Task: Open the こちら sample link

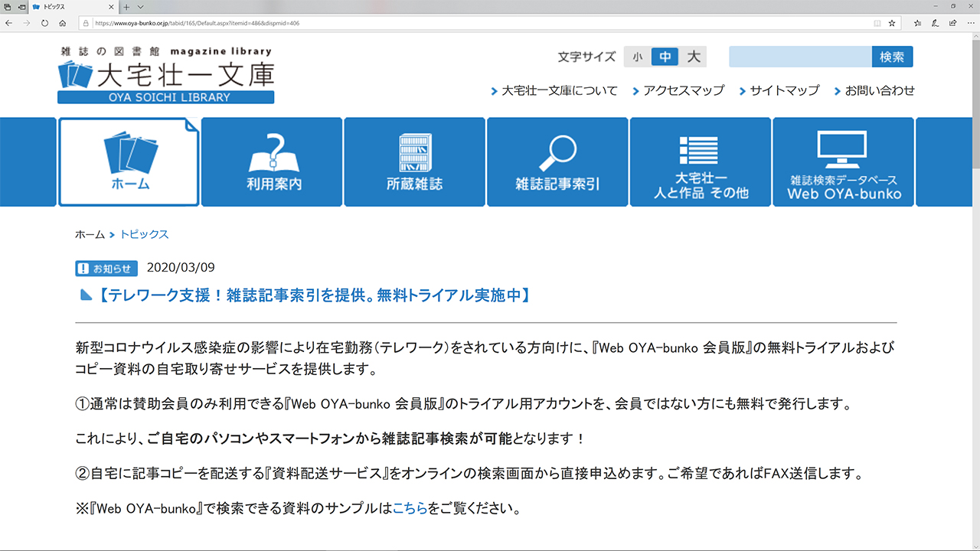Action: (410, 508)
